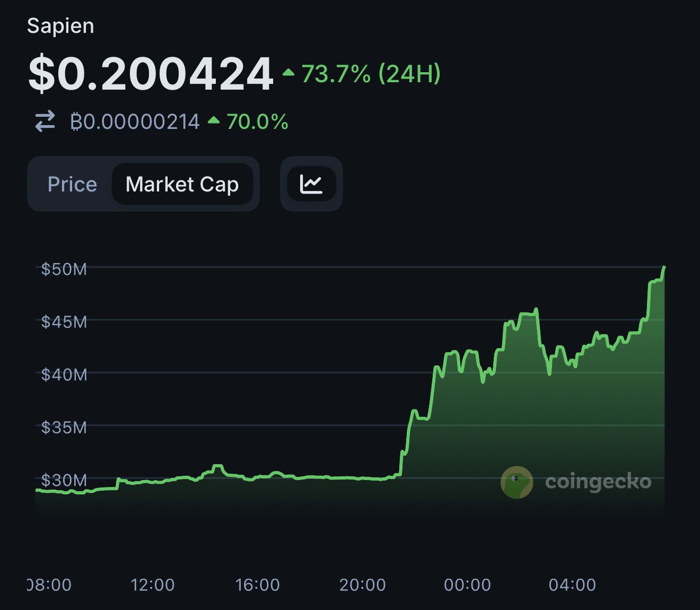Switch to the Price tab
The height and width of the screenshot is (610, 700).
coord(72,184)
